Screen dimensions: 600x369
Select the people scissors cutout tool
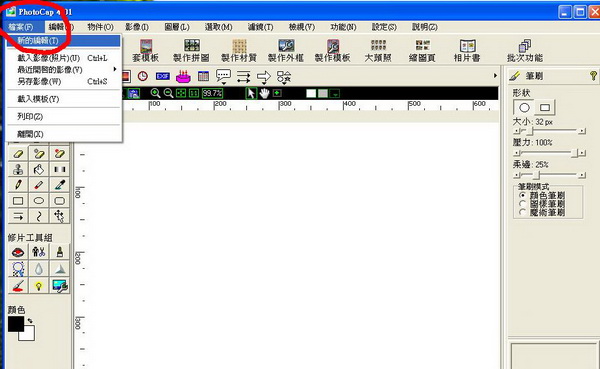pyautogui.click(x=39, y=252)
